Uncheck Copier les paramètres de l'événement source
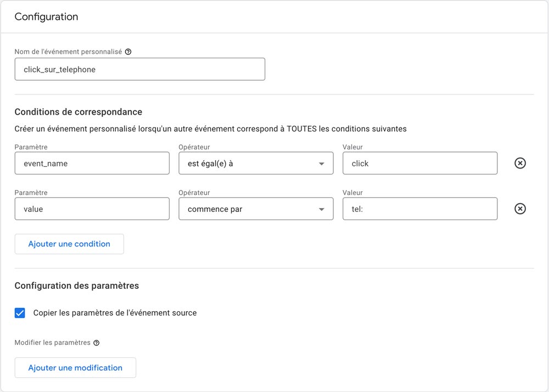 point(20,313)
